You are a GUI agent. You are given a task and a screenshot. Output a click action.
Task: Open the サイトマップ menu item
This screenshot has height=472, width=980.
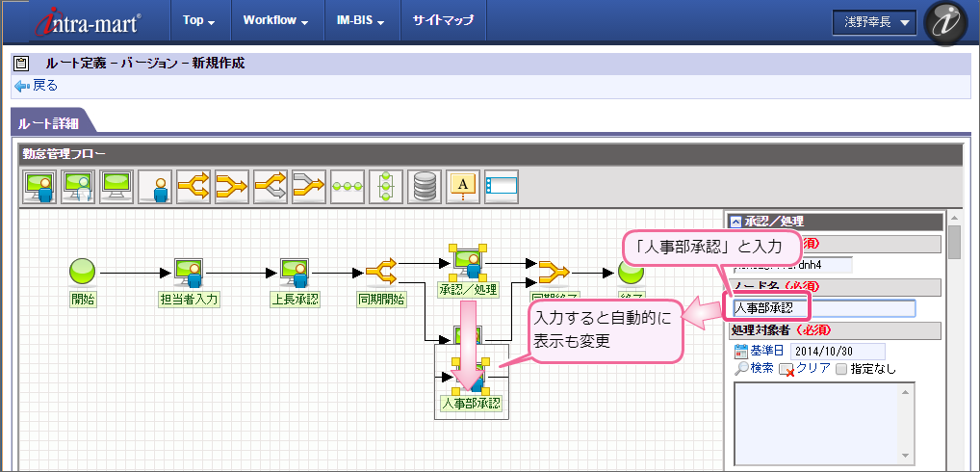(443, 20)
